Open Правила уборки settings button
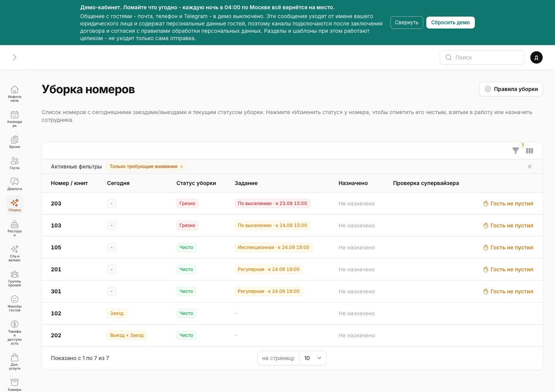 511,89
